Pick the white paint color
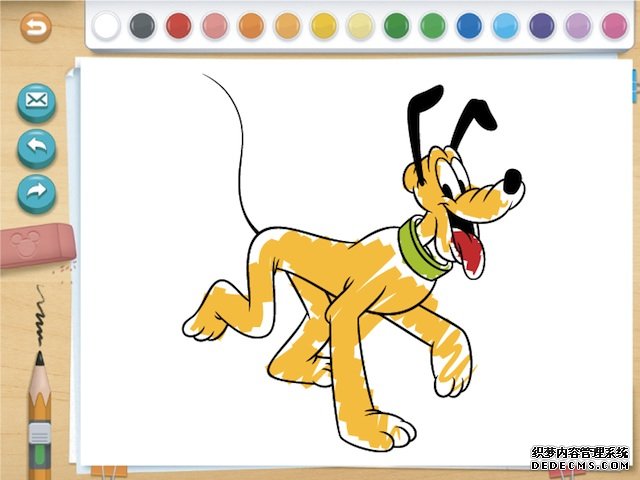Screen dimensions: 640x480 point(106,26)
